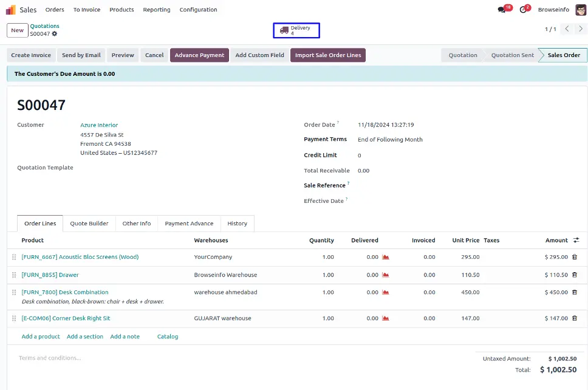This screenshot has height=390, width=588.
Task: Open the Delivery truck smart button
Action: tap(296, 30)
